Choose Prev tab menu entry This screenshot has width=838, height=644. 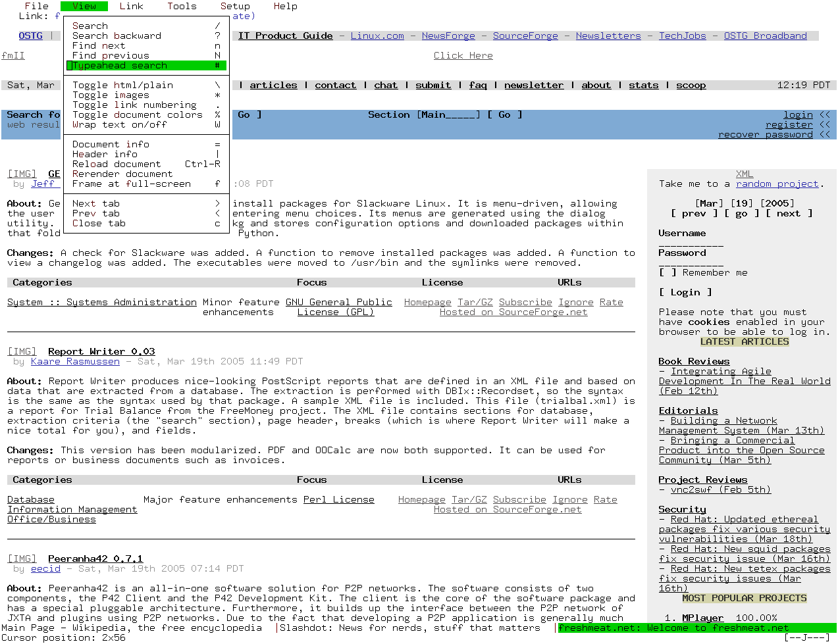[x=146, y=214]
